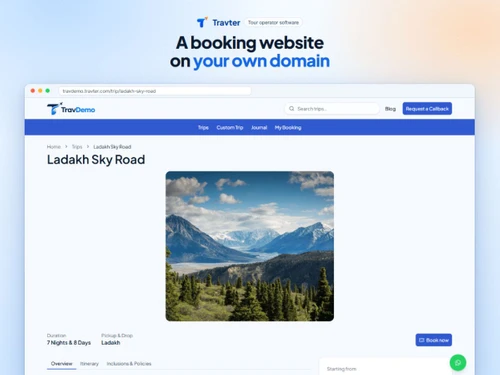500x375 pixels.
Task: Click the Ladakh pickup location text
Action: [x=111, y=343]
